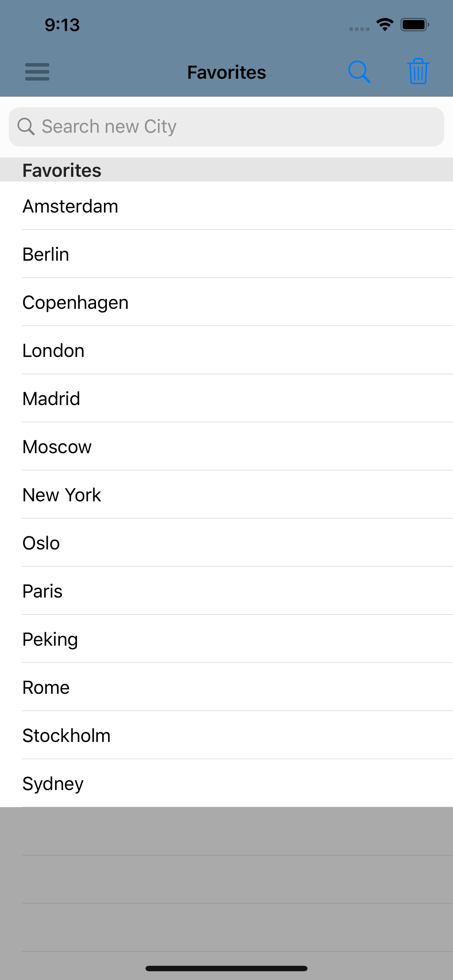The height and width of the screenshot is (980, 453).
Task: Tap the blue search icon in header
Action: (x=359, y=71)
